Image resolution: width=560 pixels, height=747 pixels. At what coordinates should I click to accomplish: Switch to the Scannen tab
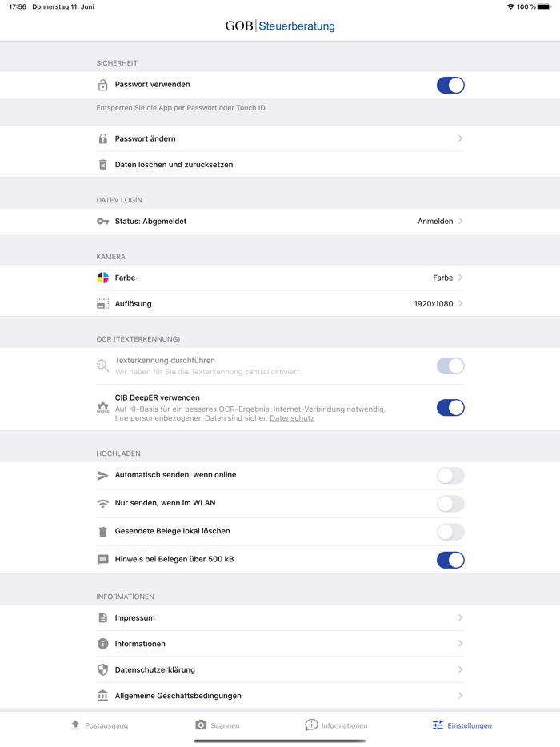218,725
